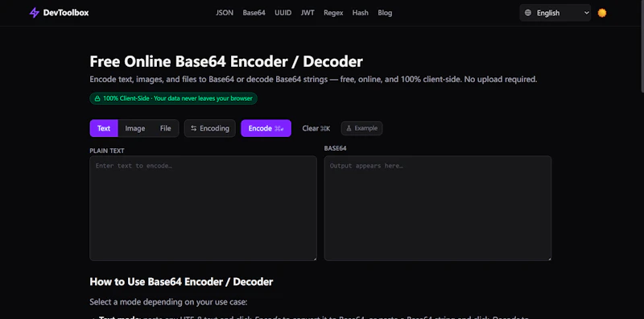644x319 pixels.
Task: Click the Plain Text textarea resize handle
Action: [315, 259]
